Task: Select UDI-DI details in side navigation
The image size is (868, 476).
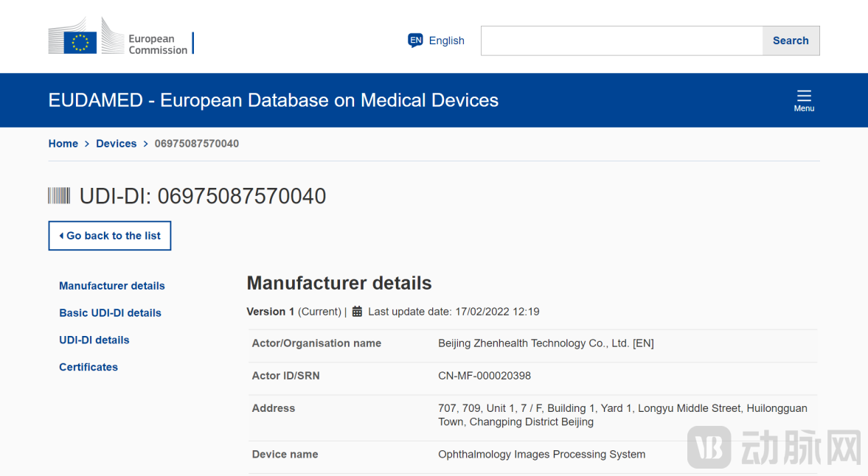Action: point(94,340)
